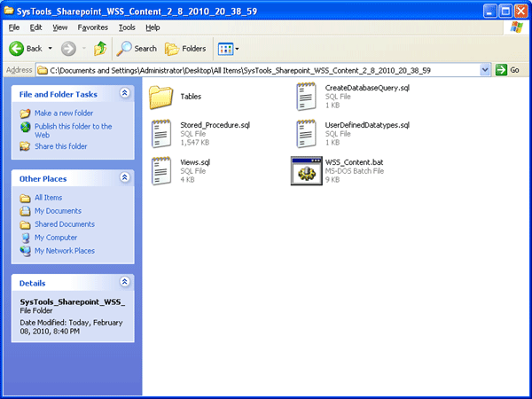532x399 pixels.
Task: Click the Make a new folder link
Action: click(64, 113)
